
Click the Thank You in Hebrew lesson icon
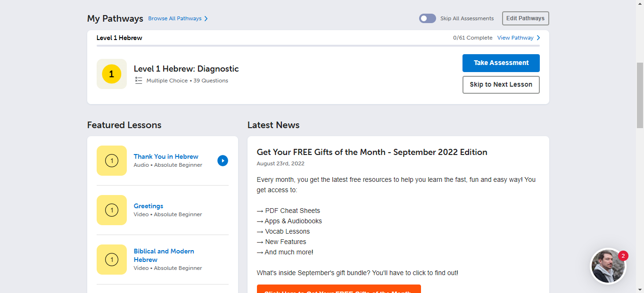point(112,161)
